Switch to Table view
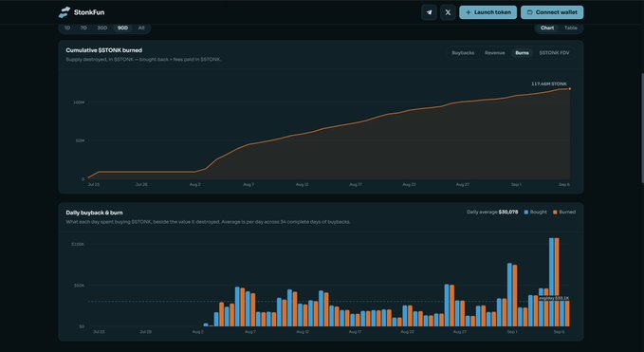Screen dimensions: 644x352 point(570,28)
